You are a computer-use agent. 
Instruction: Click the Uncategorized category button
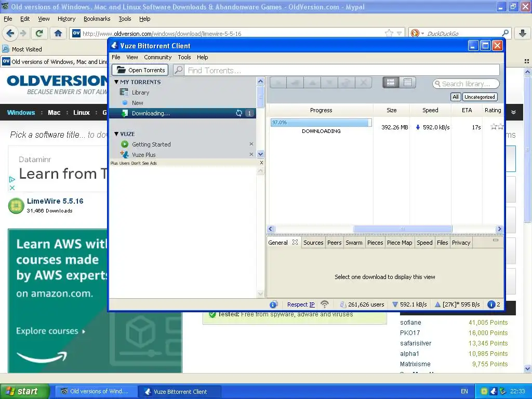[x=480, y=97]
